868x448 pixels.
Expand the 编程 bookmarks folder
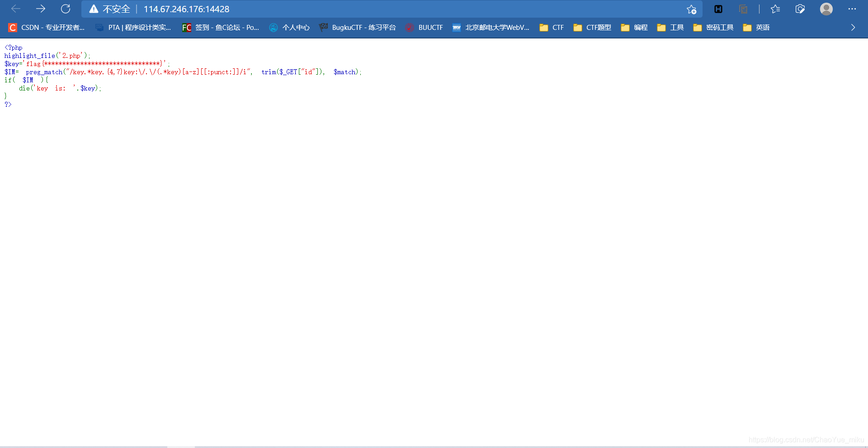tap(633, 28)
